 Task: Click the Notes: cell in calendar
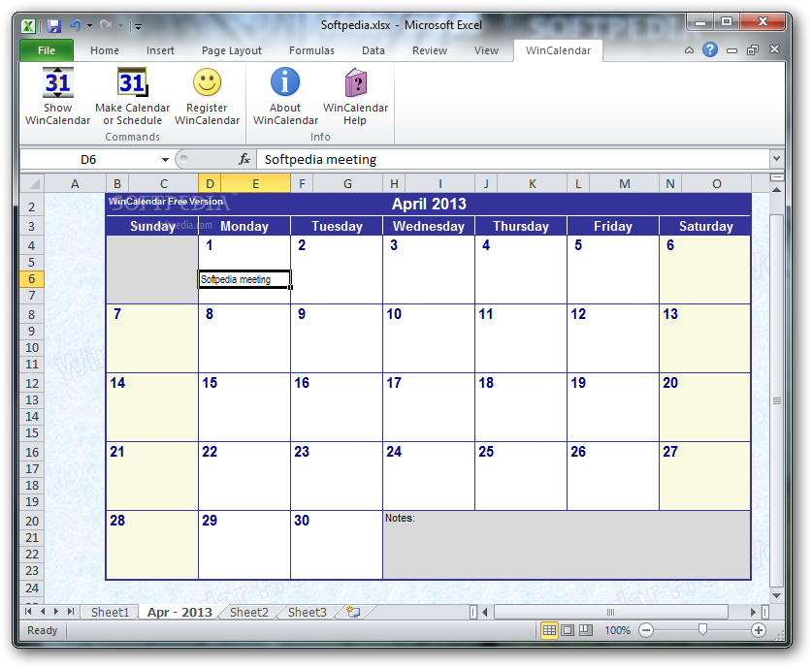[567, 544]
